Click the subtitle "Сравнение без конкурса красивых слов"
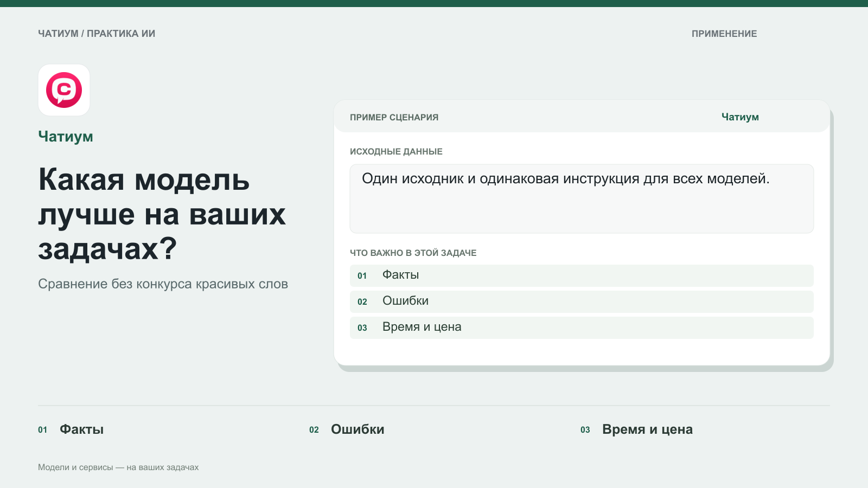Viewport: 868px width, 488px height. pyautogui.click(x=163, y=284)
